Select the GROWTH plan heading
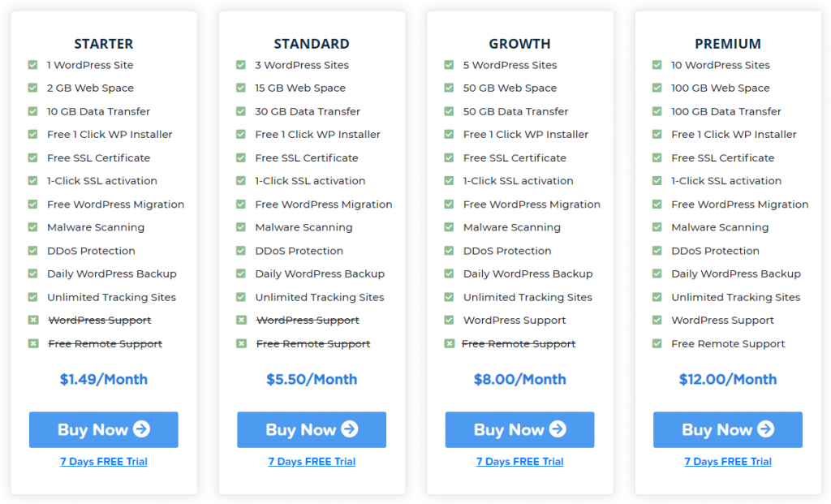This screenshot has height=504, width=831. click(x=519, y=44)
